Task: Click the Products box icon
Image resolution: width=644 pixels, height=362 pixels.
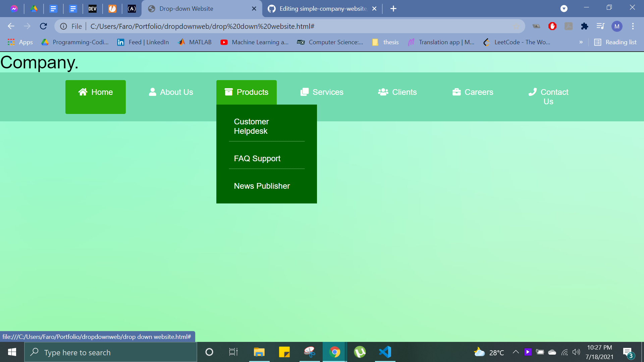Action: pos(228,91)
